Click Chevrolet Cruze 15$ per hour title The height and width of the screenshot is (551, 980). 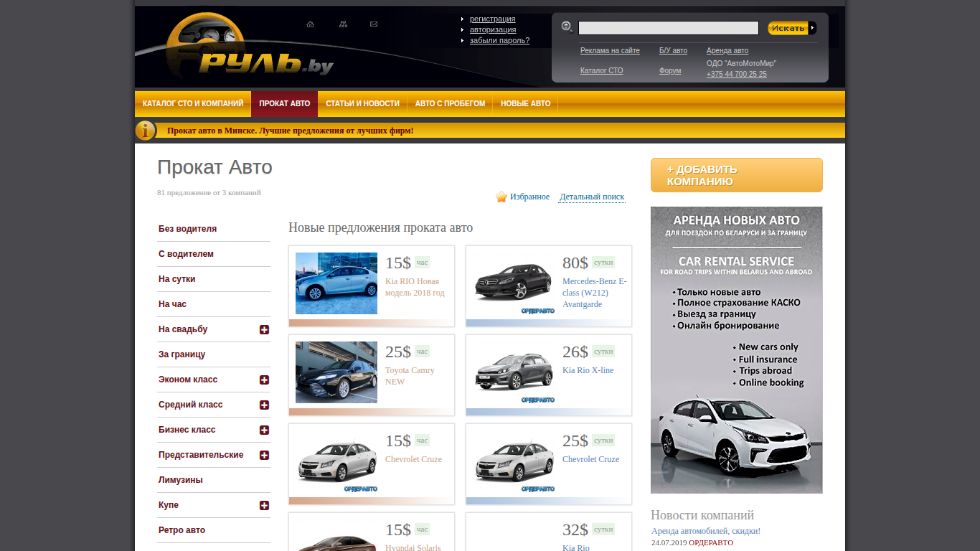point(413,459)
